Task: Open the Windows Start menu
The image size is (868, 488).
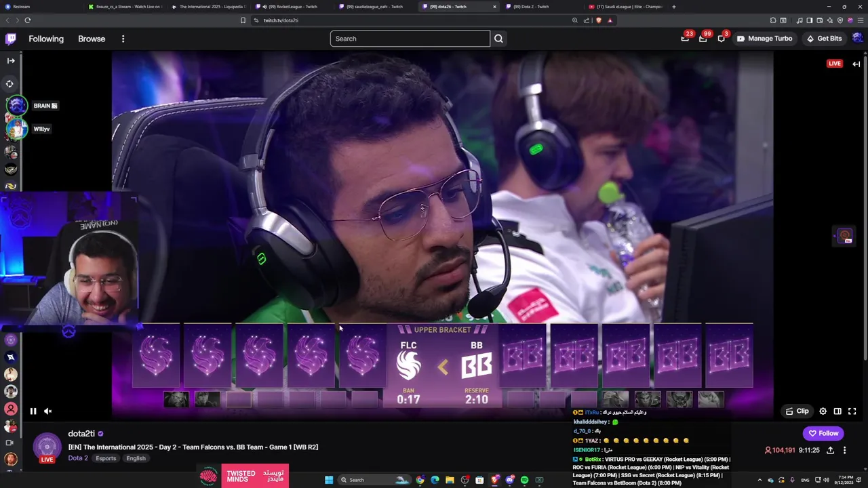Action: tap(329, 480)
